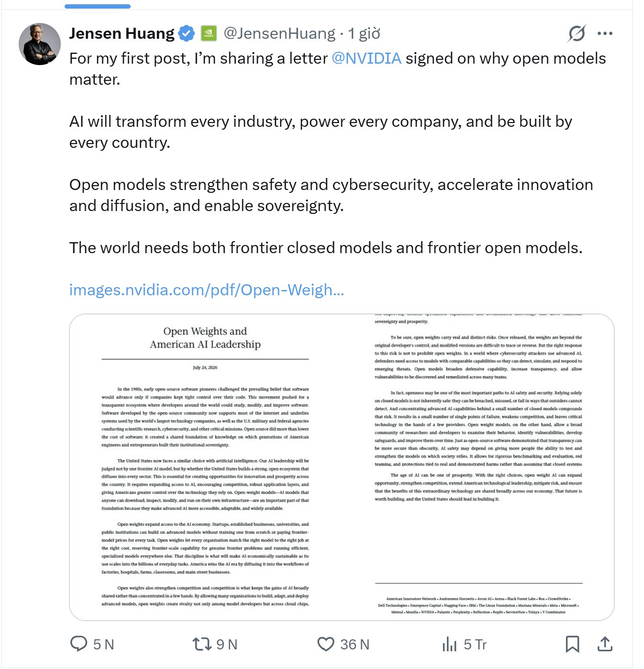
Task: Bookmark this post
Action: (572, 644)
